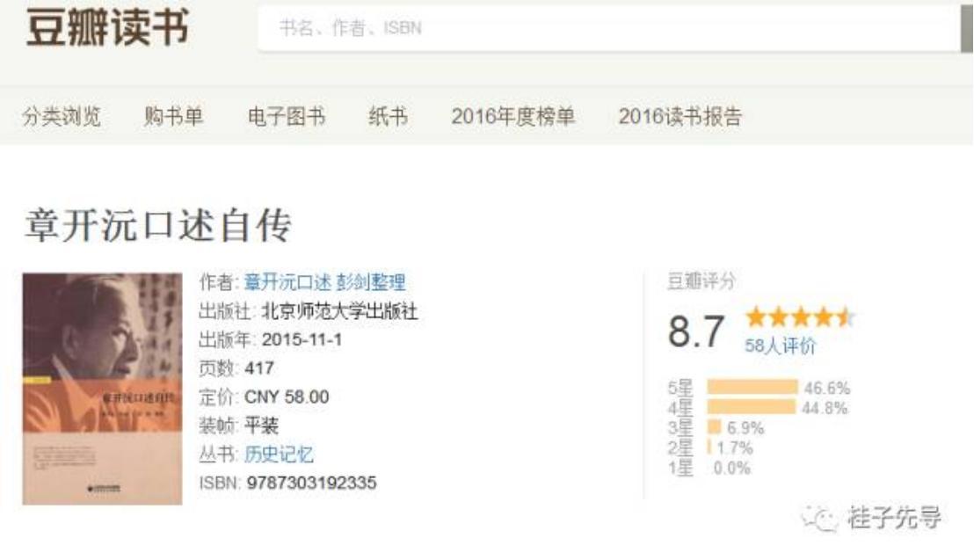Open the 58人评价 ratings link
Image resolution: width=974 pixels, height=560 pixels.
[x=780, y=345]
